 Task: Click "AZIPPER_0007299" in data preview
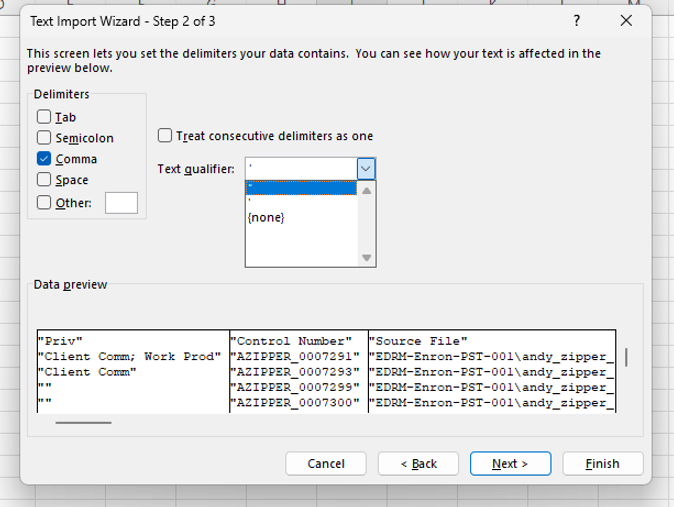(295, 387)
